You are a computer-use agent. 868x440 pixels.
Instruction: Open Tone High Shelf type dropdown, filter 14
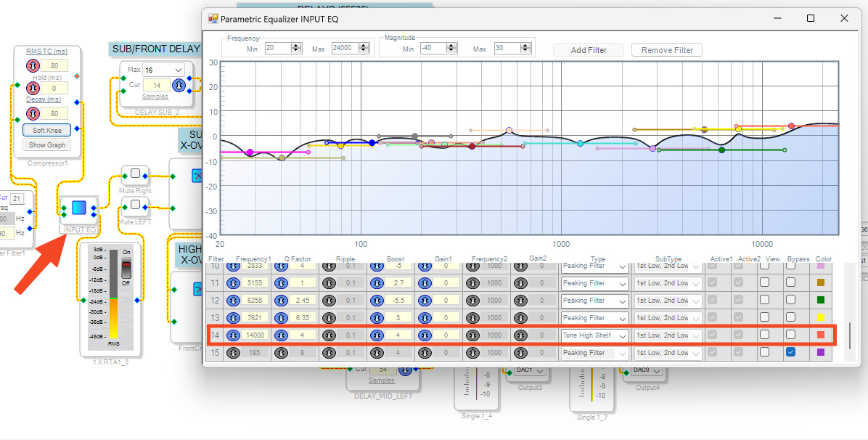[x=594, y=335]
